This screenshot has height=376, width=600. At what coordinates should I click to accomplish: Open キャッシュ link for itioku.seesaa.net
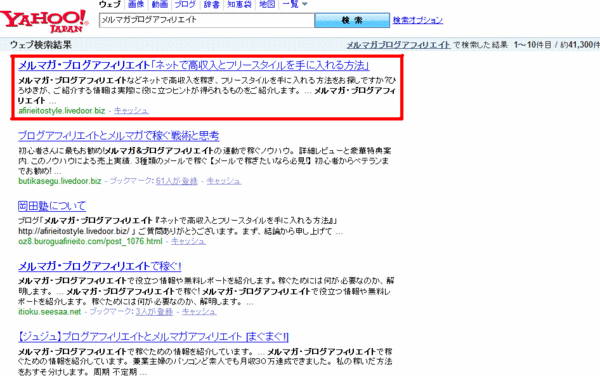[x=199, y=312]
